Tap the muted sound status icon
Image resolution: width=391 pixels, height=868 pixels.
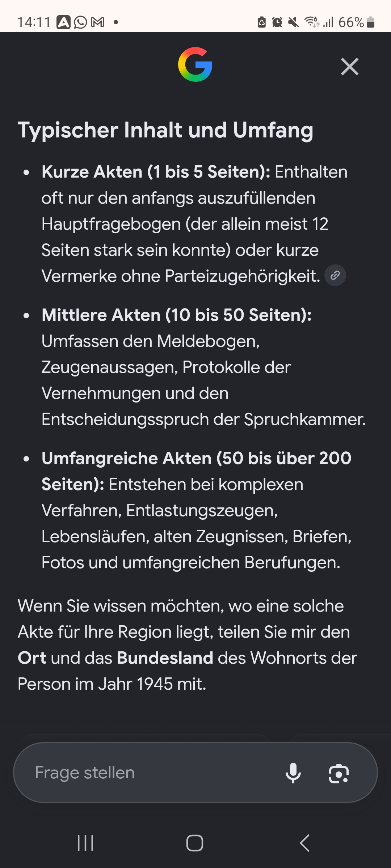pos(293,22)
